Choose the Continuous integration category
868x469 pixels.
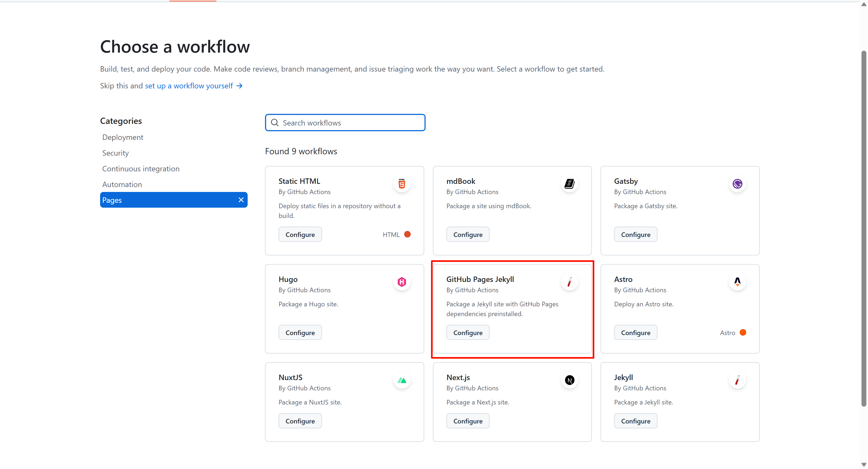(x=141, y=169)
